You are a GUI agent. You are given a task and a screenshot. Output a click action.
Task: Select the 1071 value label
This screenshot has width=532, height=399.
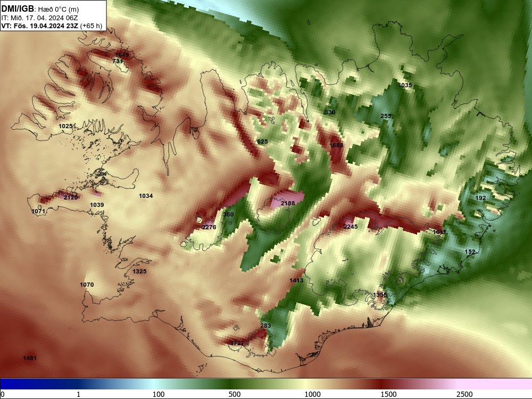[x=38, y=211]
